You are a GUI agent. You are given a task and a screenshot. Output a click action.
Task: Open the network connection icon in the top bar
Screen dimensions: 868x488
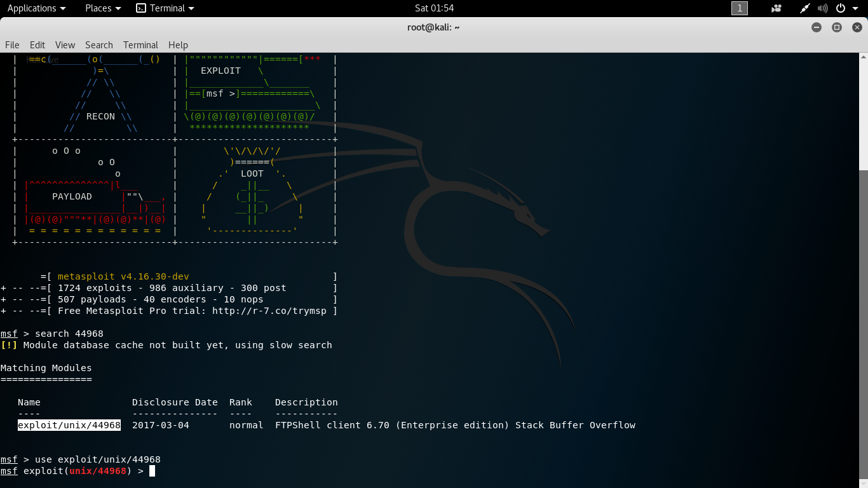point(805,8)
